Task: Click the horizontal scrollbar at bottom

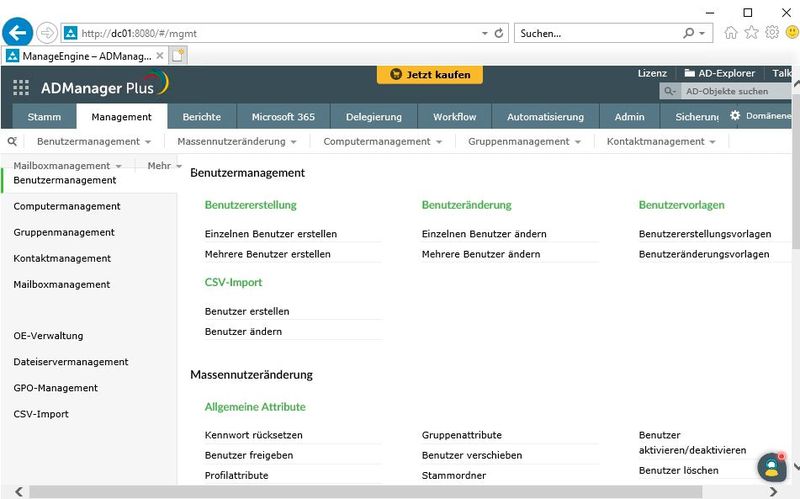Action: point(365,492)
